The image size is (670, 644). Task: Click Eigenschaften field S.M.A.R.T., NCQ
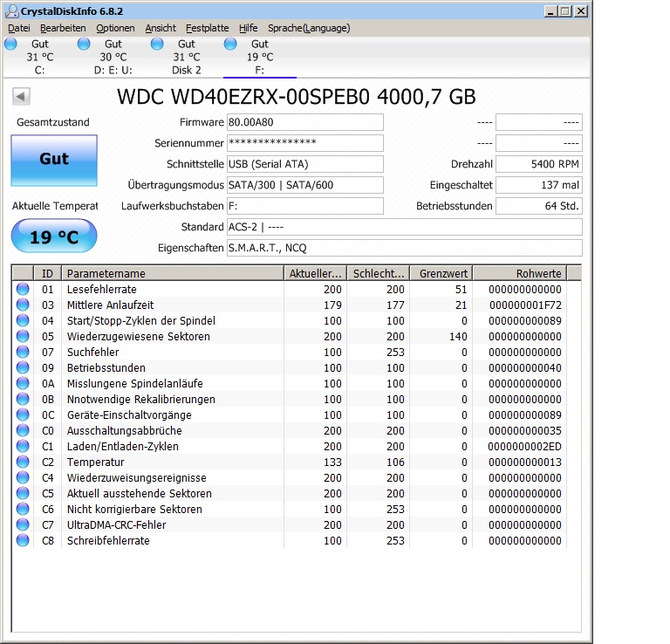[404, 248]
